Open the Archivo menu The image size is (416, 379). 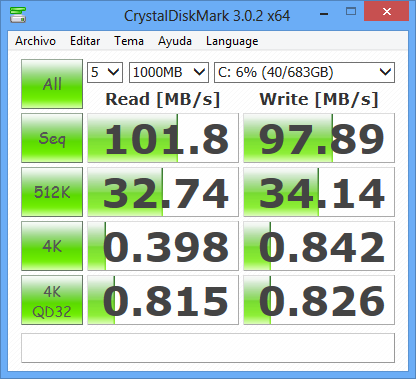[x=35, y=41]
